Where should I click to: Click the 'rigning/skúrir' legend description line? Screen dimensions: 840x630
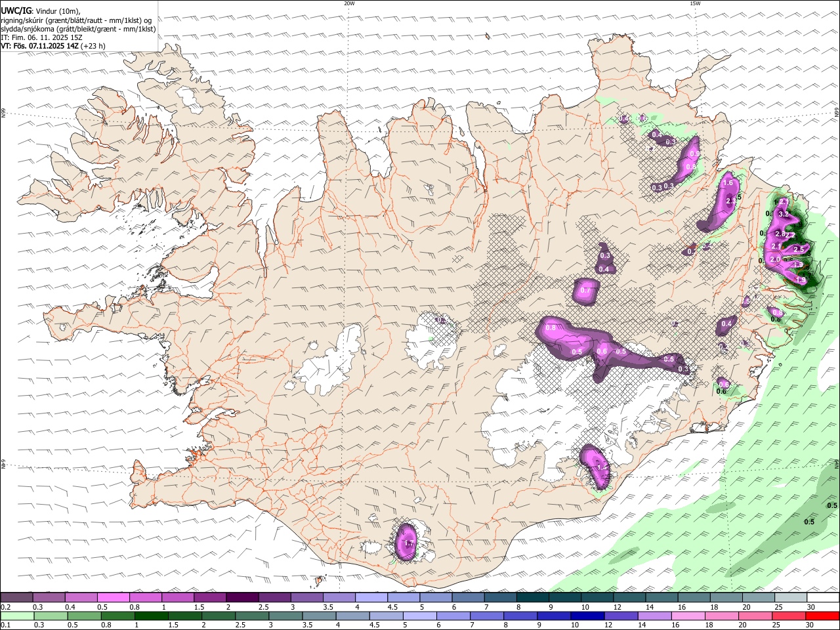(x=76, y=20)
